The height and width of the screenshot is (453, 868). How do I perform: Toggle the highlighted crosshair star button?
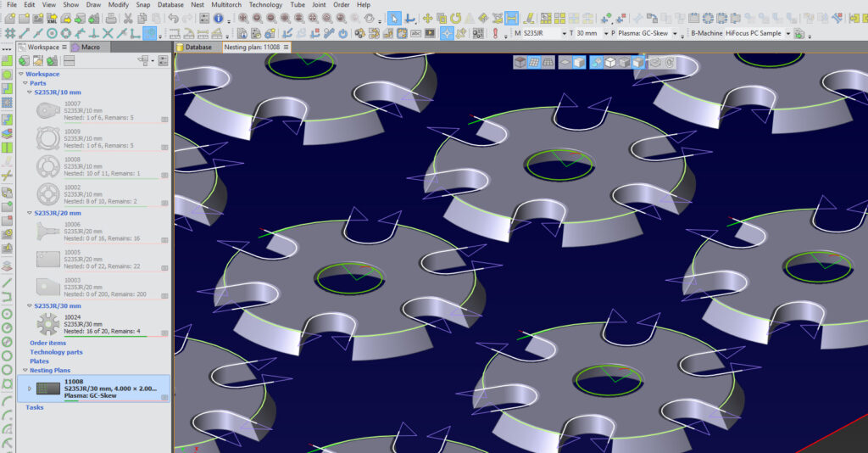click(447, 33)
